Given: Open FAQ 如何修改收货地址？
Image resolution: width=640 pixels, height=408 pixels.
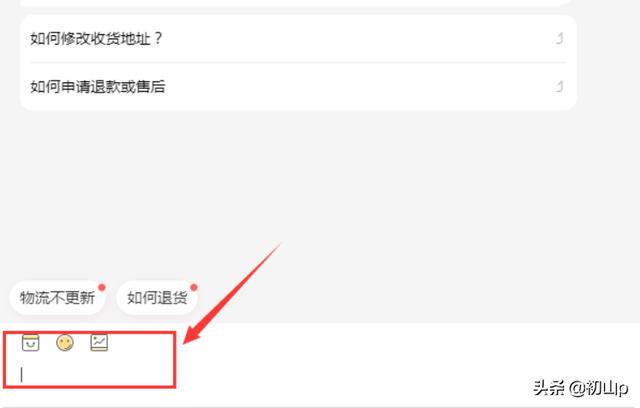Looking at the screenshot, I should click(298, 39).
